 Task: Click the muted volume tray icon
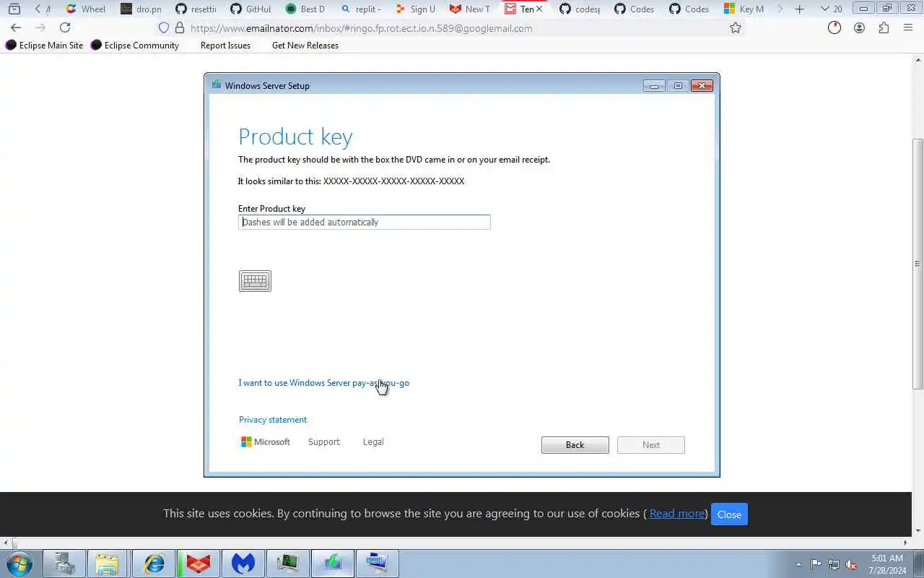pyautogui.click(x=852, y=564)
